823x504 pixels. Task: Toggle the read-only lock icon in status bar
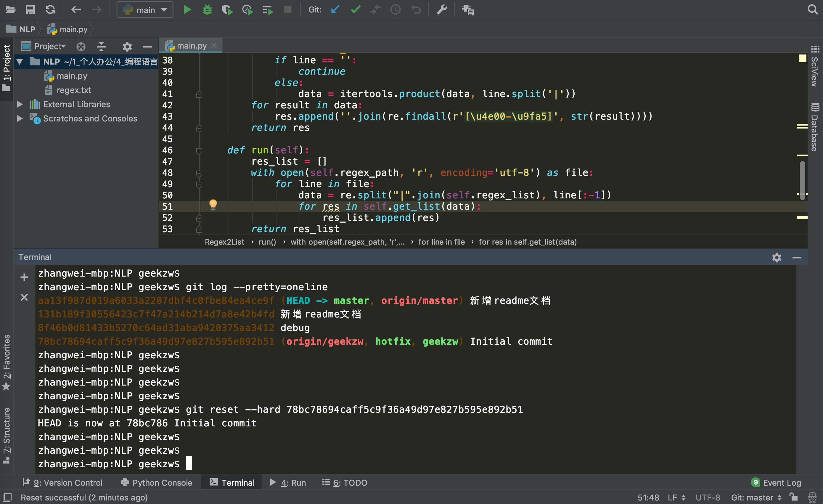(x=794, y=497)
